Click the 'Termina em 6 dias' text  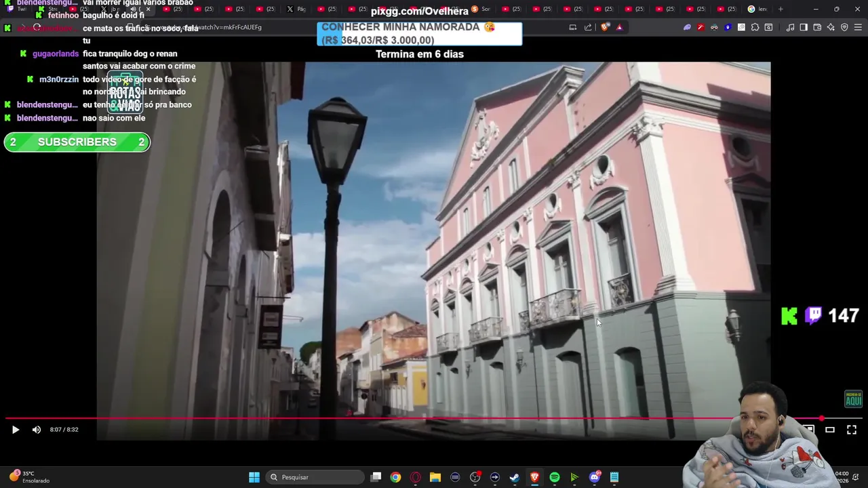pyautogui.click(x=420, y=54)
